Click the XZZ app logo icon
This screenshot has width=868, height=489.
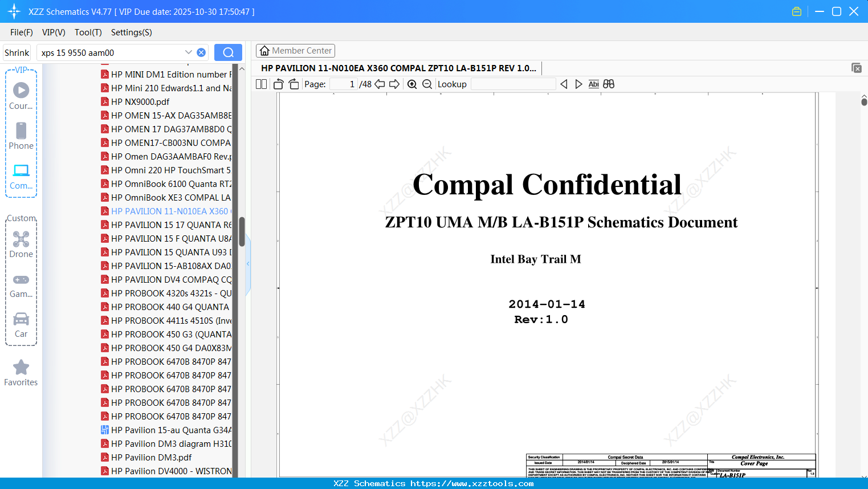coord(14,11)
